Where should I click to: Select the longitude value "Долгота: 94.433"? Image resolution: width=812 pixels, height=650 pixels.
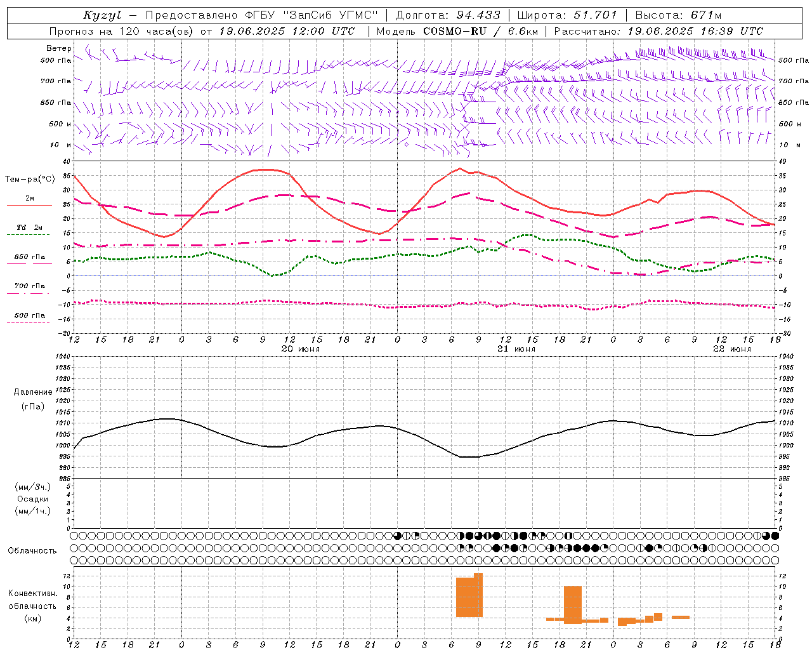point(448,15)
